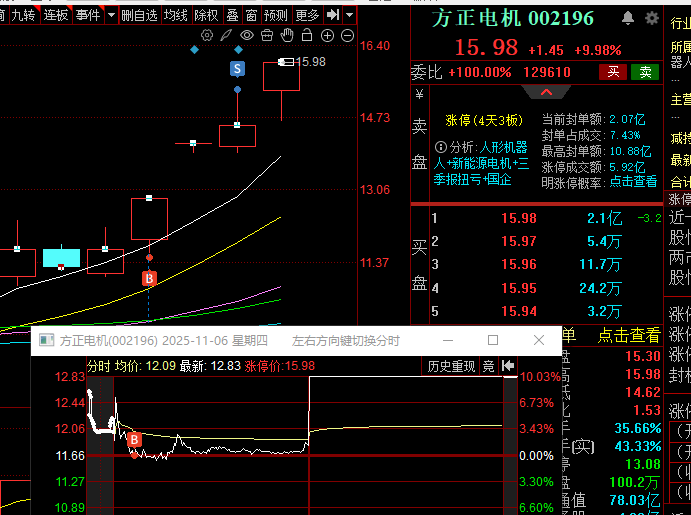The width and height of the screenshot is (691, 515).
Task: Click the 43.33% turnover value
Action: [x=638, y=446]
